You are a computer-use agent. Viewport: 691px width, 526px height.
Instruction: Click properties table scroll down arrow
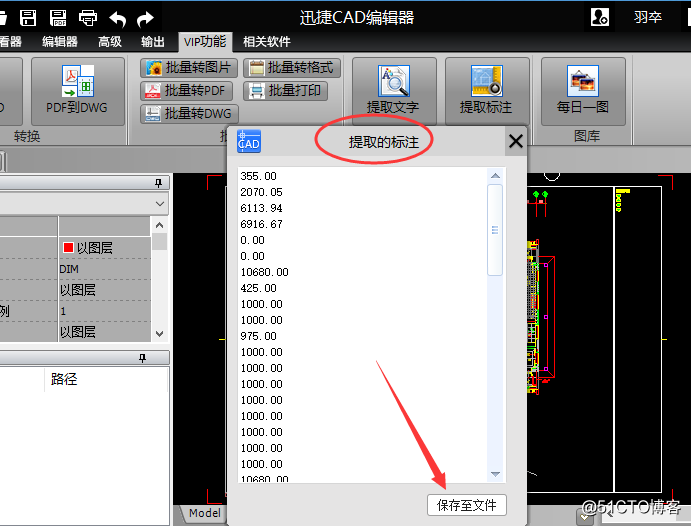coord(160,334)
